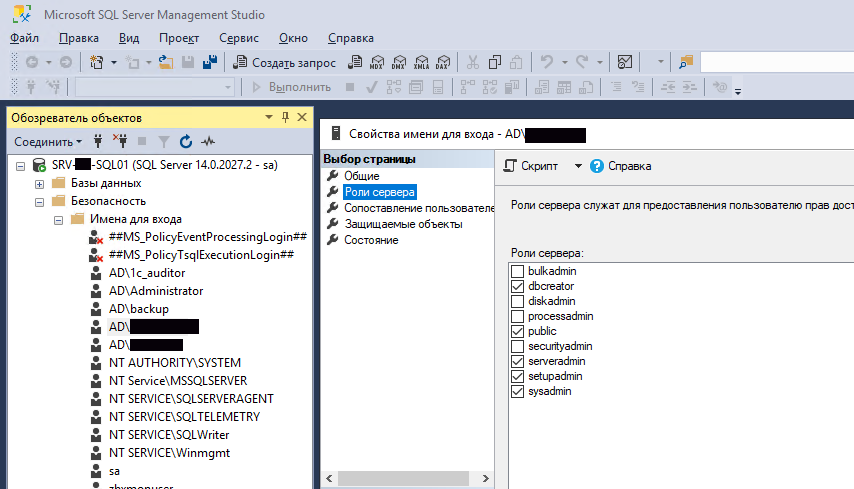Uncheck the setupadmin server role
The height and width of the screenshot is (489, 854).
click(517, 376)
